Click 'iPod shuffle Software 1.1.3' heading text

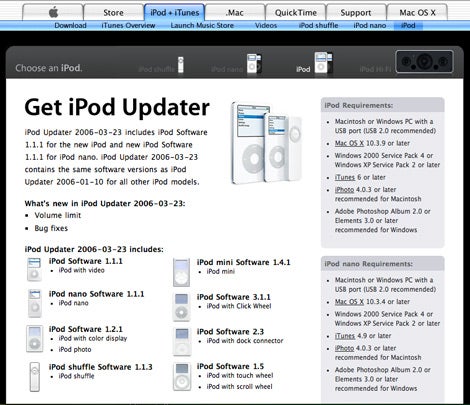(100, 367)
